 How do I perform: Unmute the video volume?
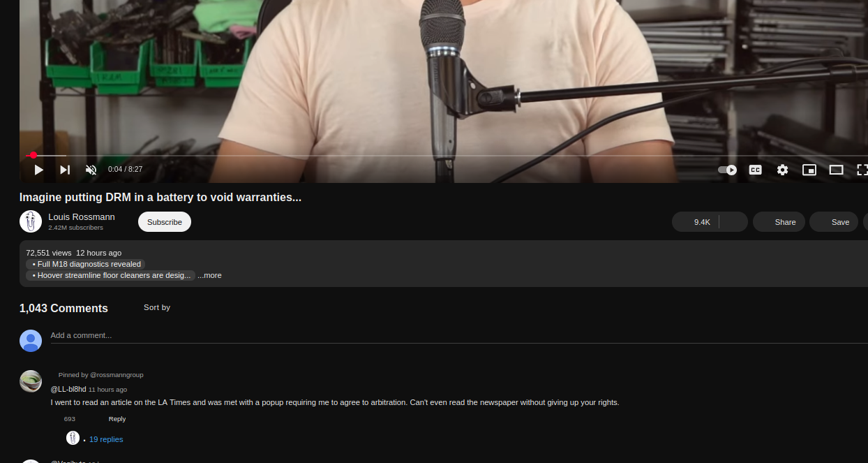(x=91, y=170)
